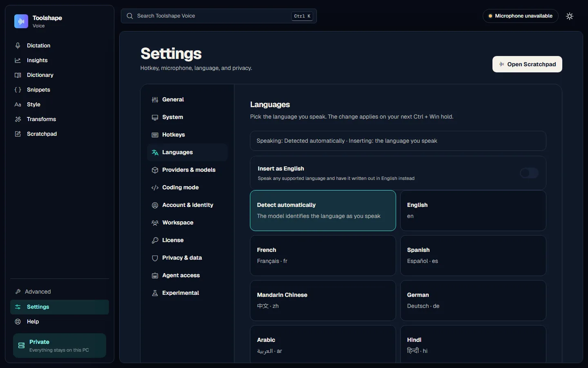The height and width of the screenshot is (368, 588).
Task: Click the Experimental flask icon
Action: 155,293
